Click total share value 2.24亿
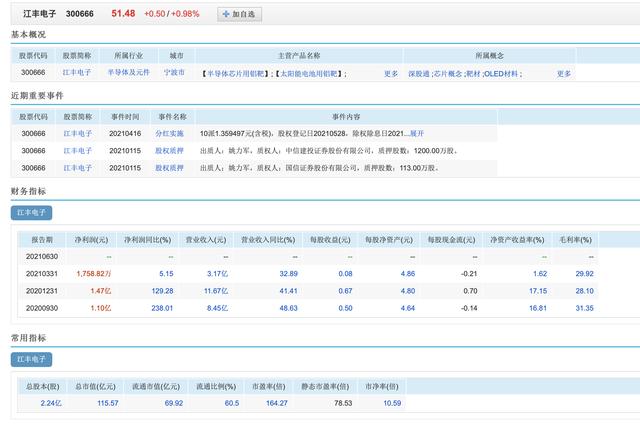 pos(51,403)
